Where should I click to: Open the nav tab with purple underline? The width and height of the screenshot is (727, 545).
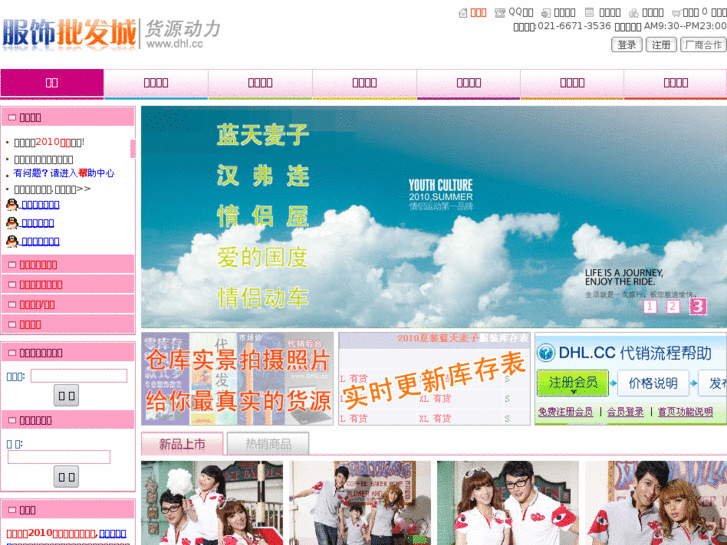pos(468,83)
